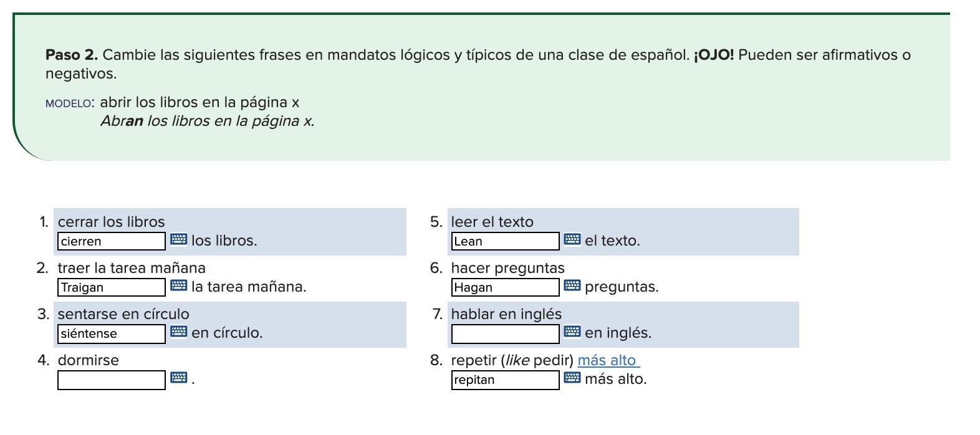The image size is (980, 435).
Task: Select the 'Traigan' answer field
Action: coord(111,287)
